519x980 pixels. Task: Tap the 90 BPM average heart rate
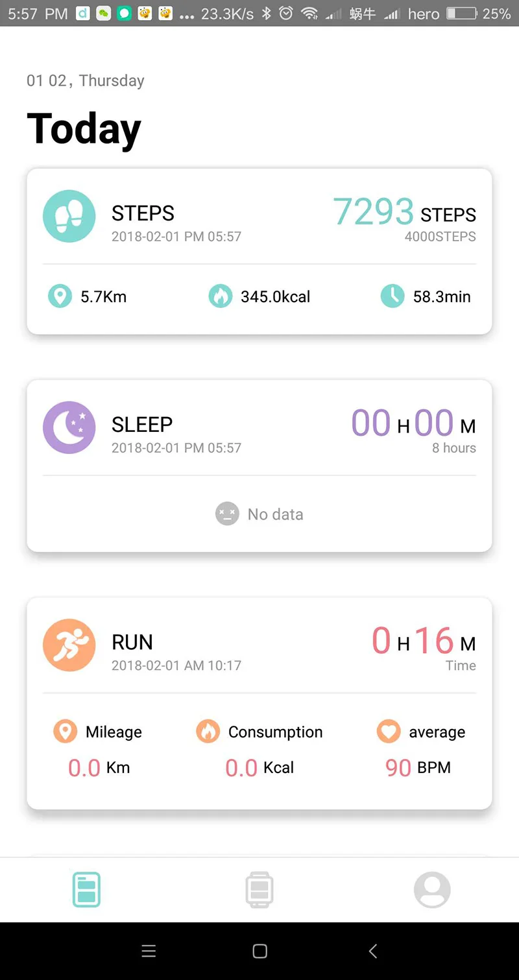coord(418,767)
